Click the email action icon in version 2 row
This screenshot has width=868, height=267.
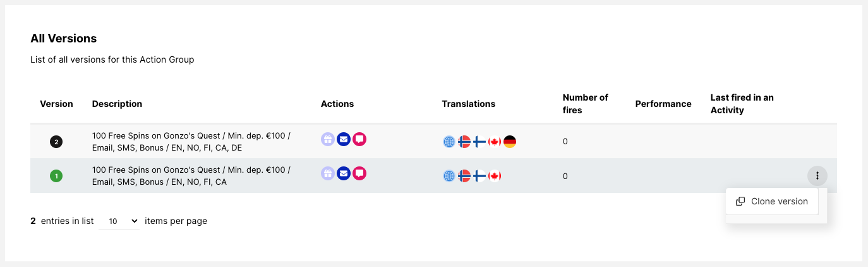pos(343,139)
